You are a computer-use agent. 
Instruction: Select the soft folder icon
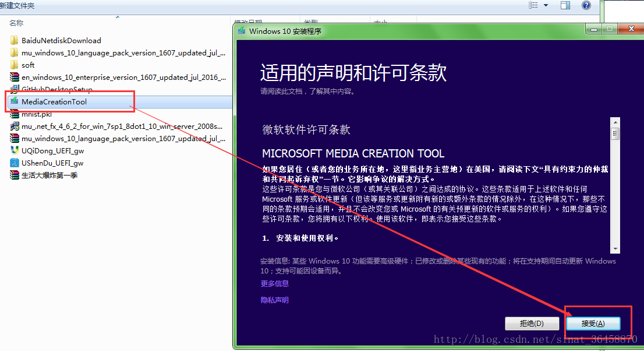15,65
